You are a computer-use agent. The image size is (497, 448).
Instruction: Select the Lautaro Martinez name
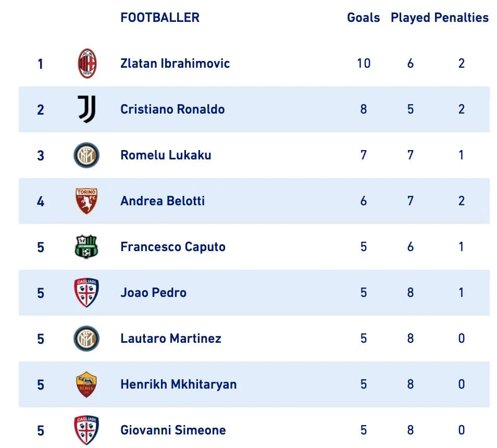(x=171, y=339)
